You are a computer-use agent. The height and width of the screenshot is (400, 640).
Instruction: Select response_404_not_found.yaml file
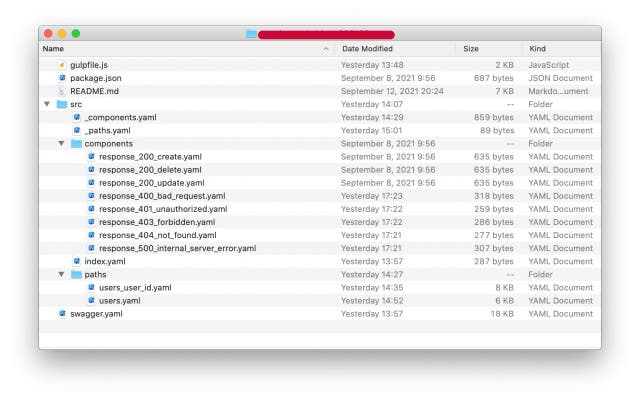(157, 235)
